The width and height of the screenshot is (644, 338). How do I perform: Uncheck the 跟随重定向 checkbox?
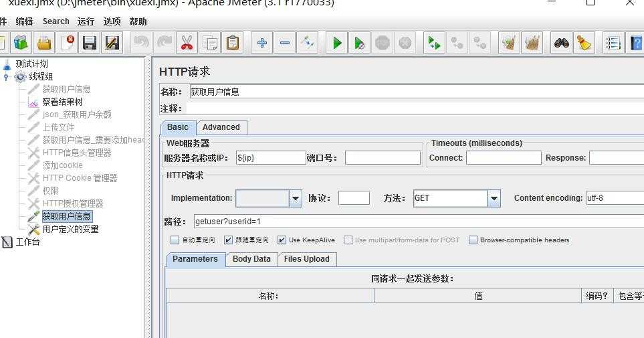click(x=228, y=240)
